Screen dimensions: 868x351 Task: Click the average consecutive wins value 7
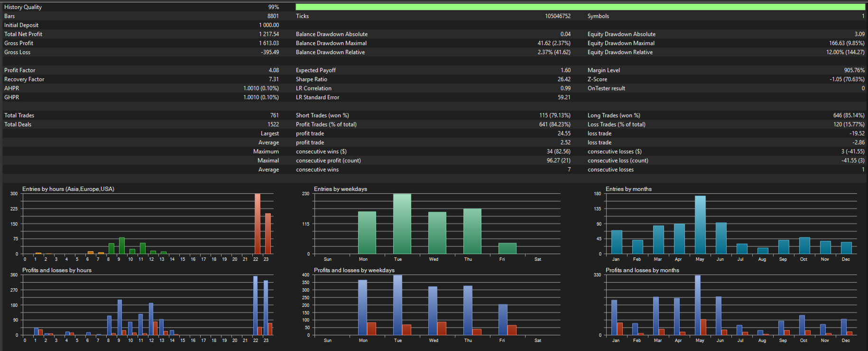pos(569,170)
